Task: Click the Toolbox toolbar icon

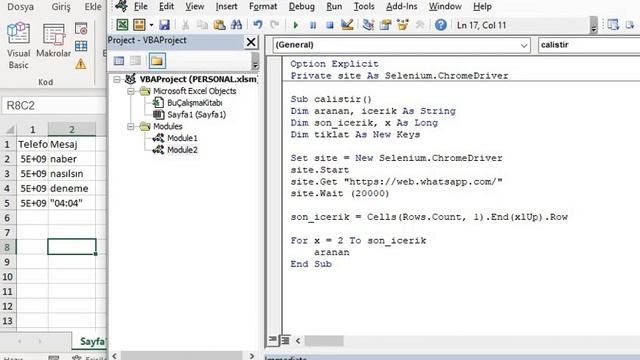Action: pos(420,25)
